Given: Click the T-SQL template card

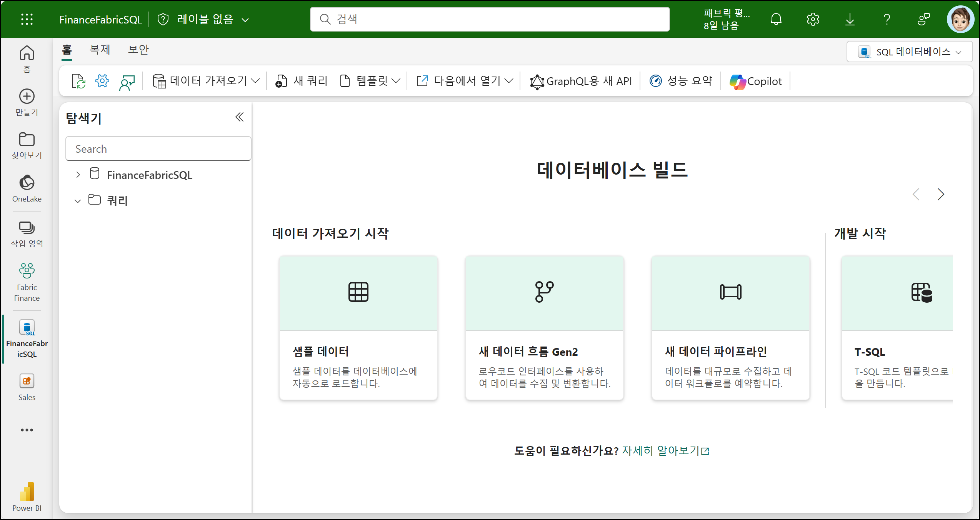Looking at the screenshot, I should (897, 328).
